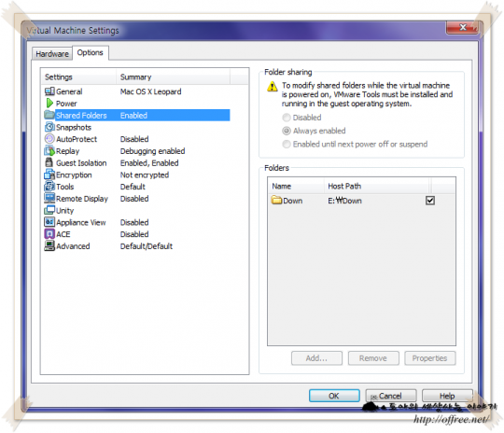Choose the Always enabled radio option
This screenshot has width=504, height=433.
[x=287, y=131]
